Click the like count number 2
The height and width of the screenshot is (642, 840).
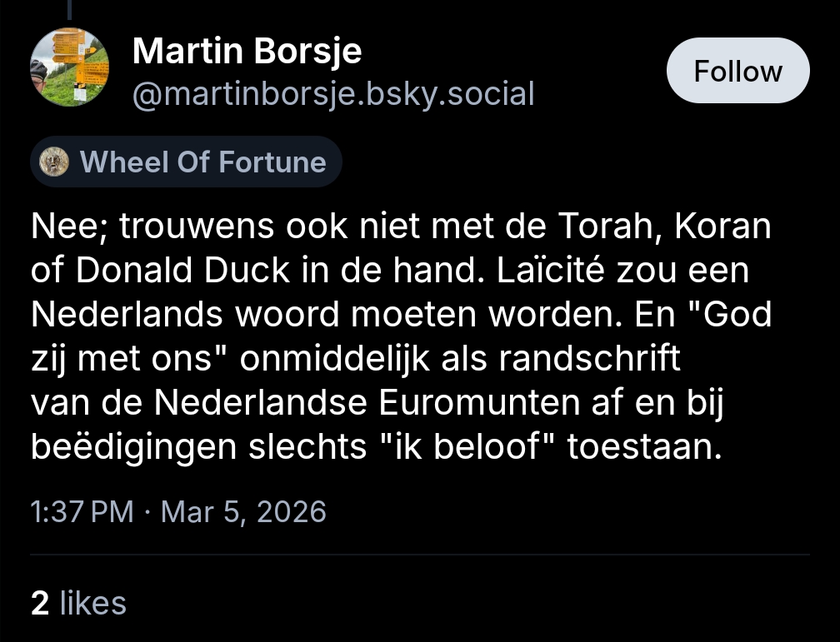click(39, 603)
